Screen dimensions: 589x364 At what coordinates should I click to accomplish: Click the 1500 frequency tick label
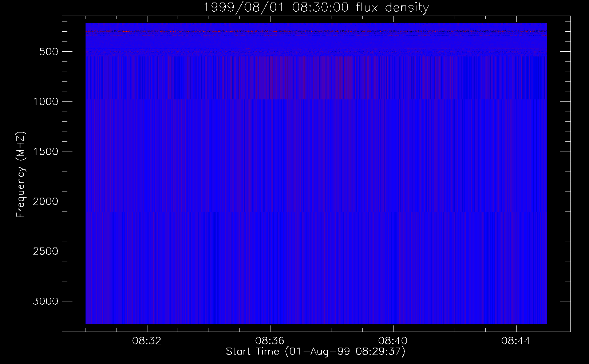(46, 151)
